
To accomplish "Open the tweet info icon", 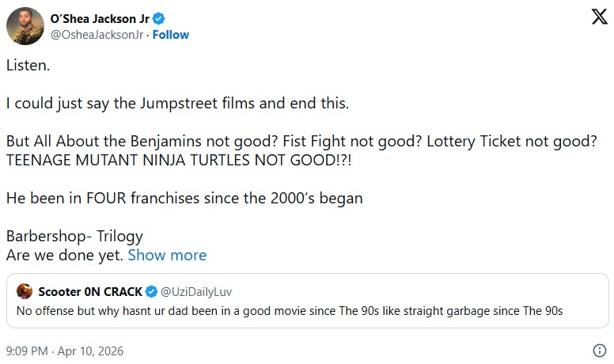I will point(599,351).
